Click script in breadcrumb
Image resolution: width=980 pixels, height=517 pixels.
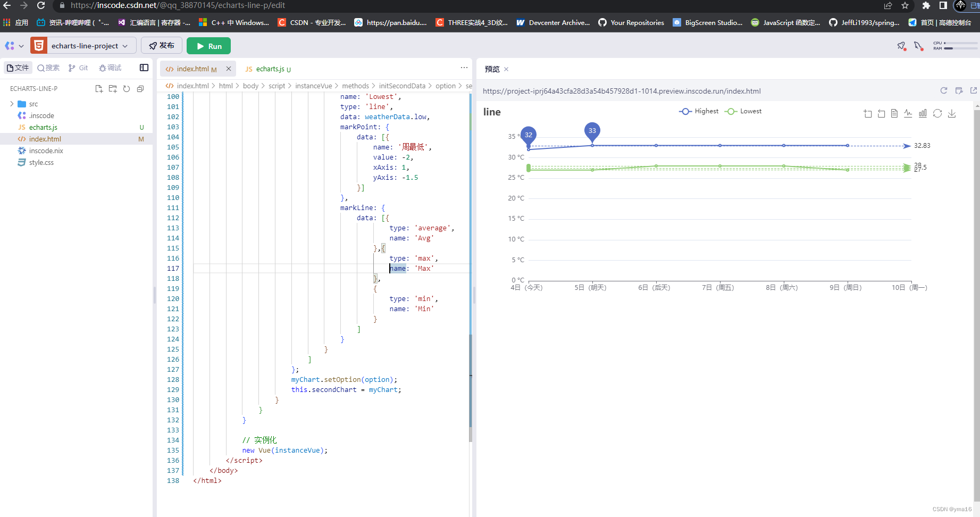click(x=277, y=86)
